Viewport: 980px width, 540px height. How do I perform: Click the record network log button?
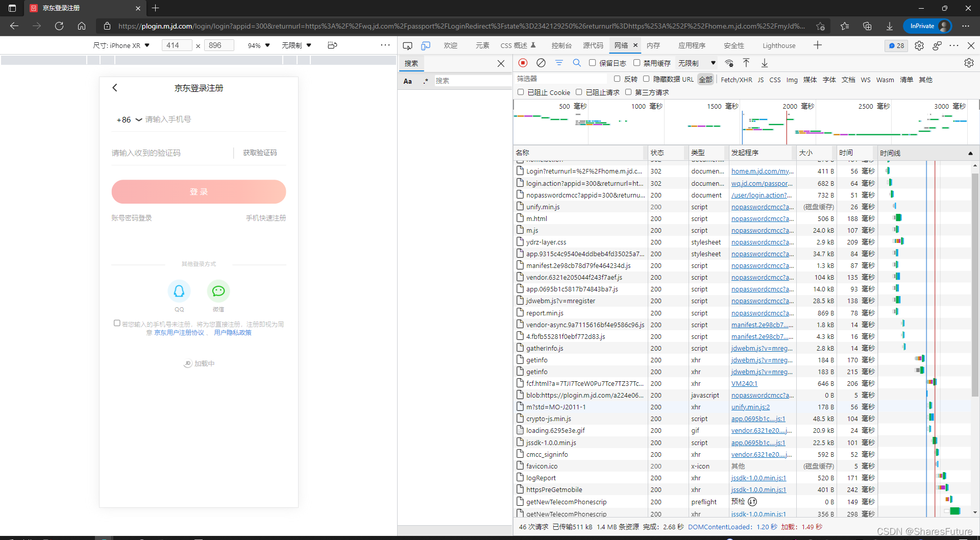pyautogui.click(x=523, y=63)
